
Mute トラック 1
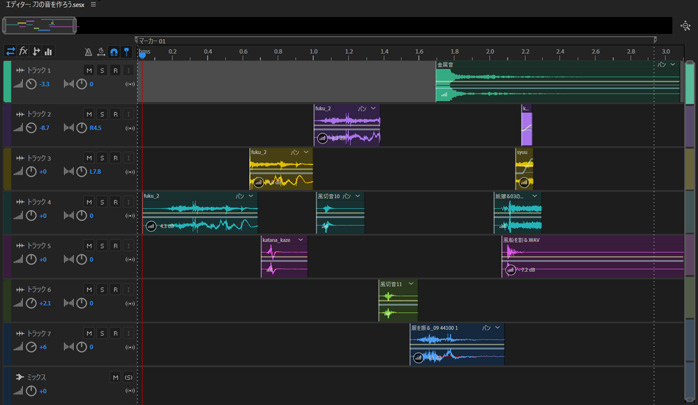[89, 70]
